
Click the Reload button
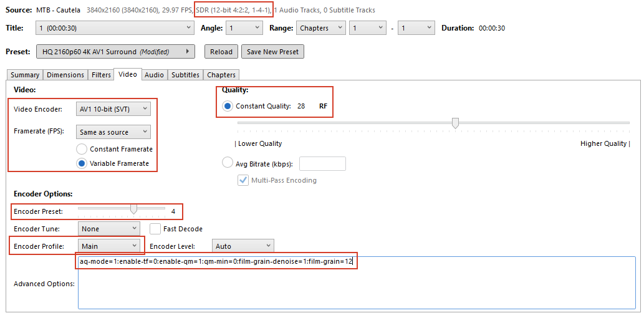221,52
